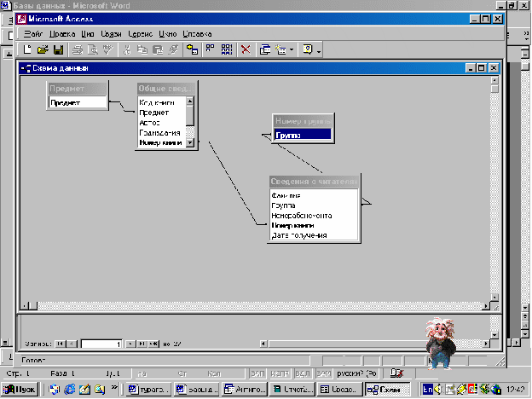Expand the toolbar options arrow after help
This screenshot has width=532, height=399.
coord(319,51)
